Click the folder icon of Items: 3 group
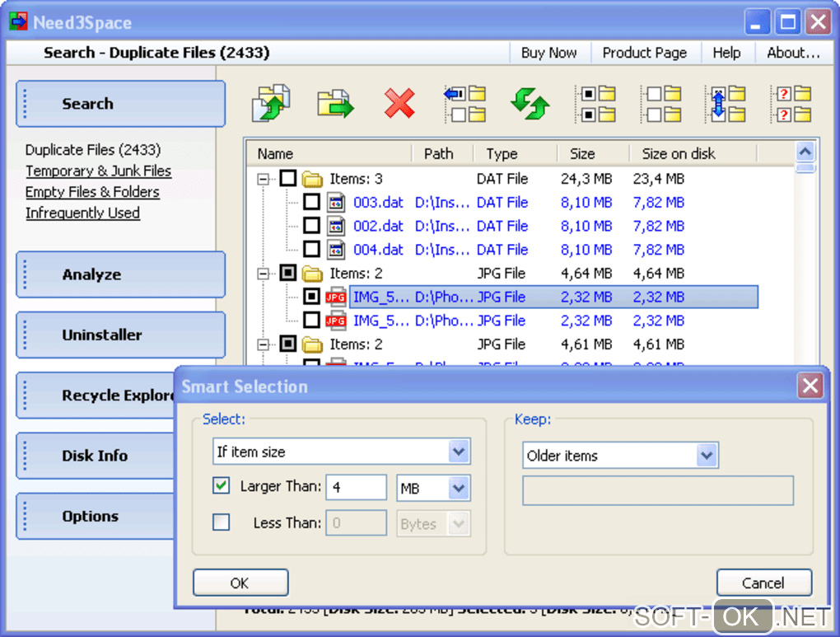Screen dimensions: 840x637 click(x=312, y=179)
